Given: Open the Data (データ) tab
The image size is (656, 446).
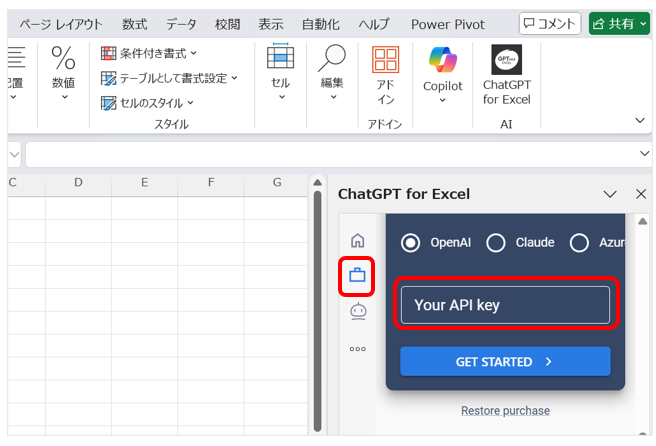Looking at the screenshot, I should pyautogui.click(x=181, y=25).
